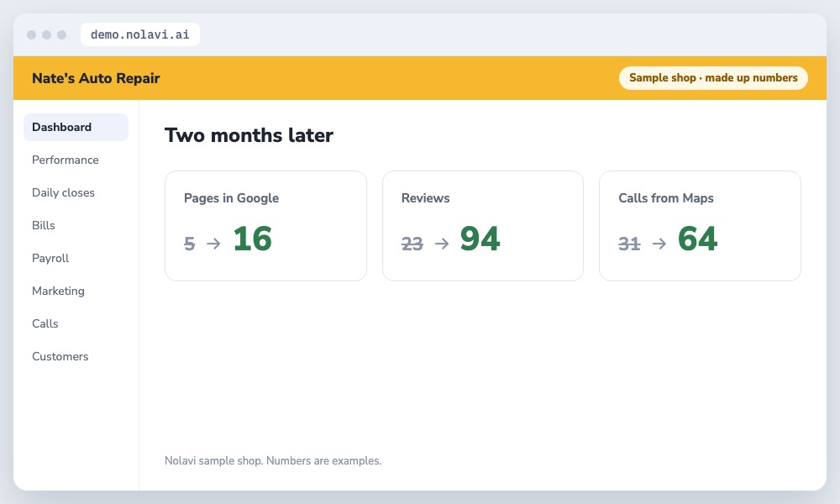Viewport: 840px width, 504px height.
Task: Click the green 94 reviews value
Action: tap(480, 239)
